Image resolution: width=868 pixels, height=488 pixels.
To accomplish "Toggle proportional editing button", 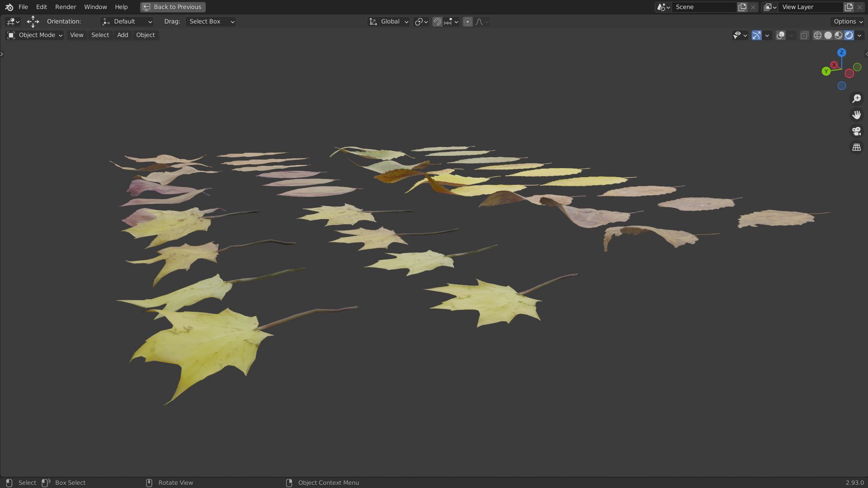I will [x=468, y=22].
